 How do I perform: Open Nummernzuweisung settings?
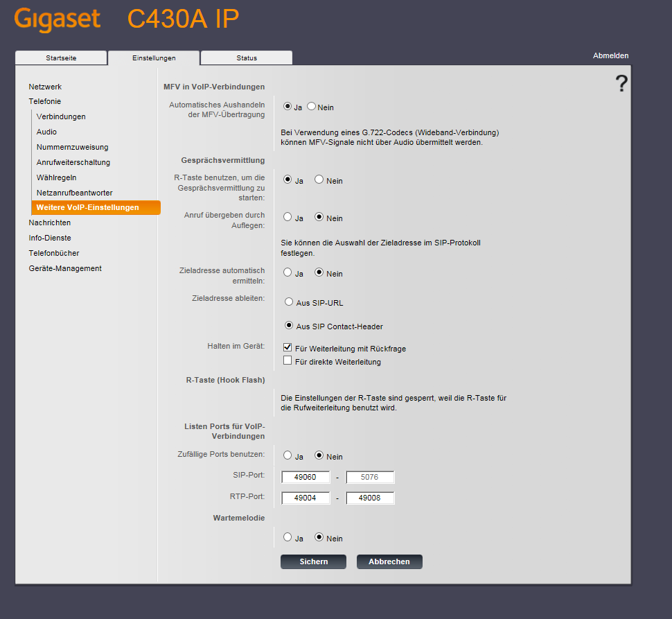[73, 147]
